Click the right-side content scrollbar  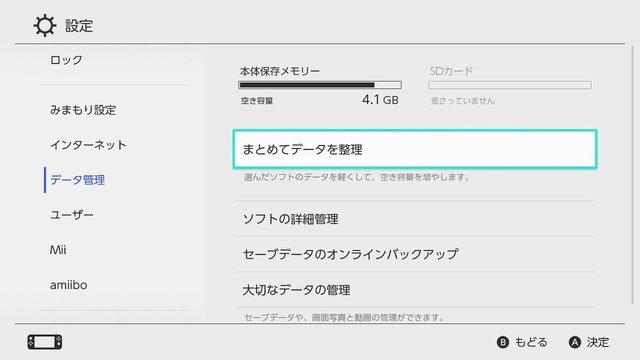tap(632, 175)
